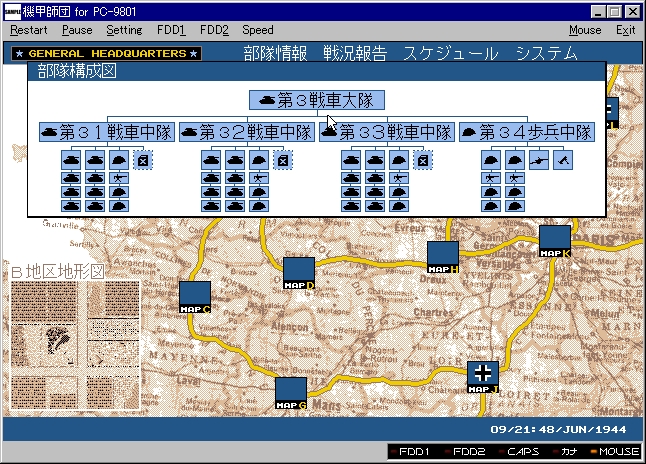
Task: Click the MAP C marker on the map
Action: coord(195,297)
